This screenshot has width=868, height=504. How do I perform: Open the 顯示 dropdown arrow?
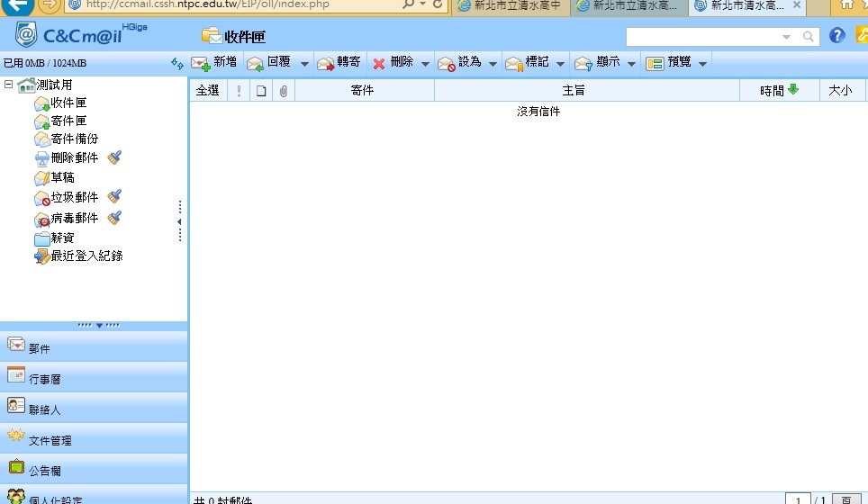(631, 64)
